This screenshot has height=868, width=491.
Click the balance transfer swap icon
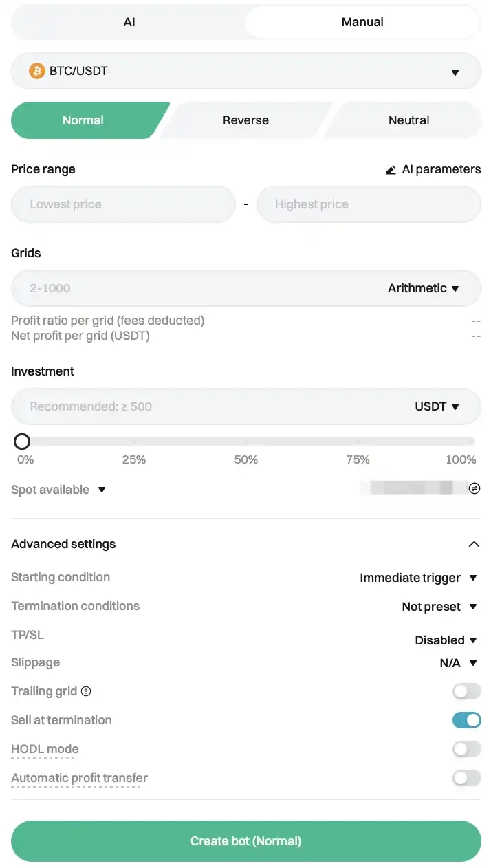click(x=474, y=488)
